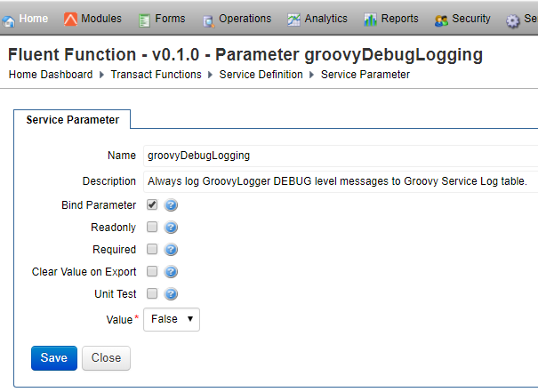The height and width of the screenshot is (392, 538).
Task: Uncheck the Bind Parameter checkbox
Action: coord(152,204)
